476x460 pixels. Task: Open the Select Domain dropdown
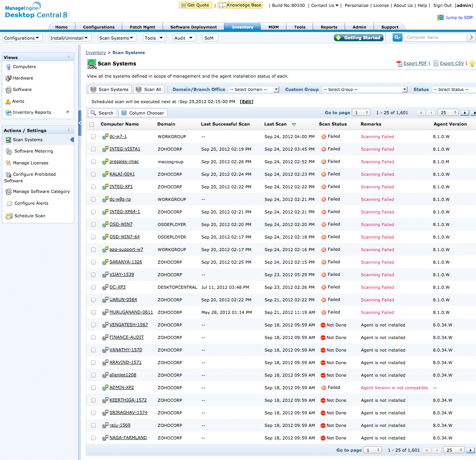254,89
